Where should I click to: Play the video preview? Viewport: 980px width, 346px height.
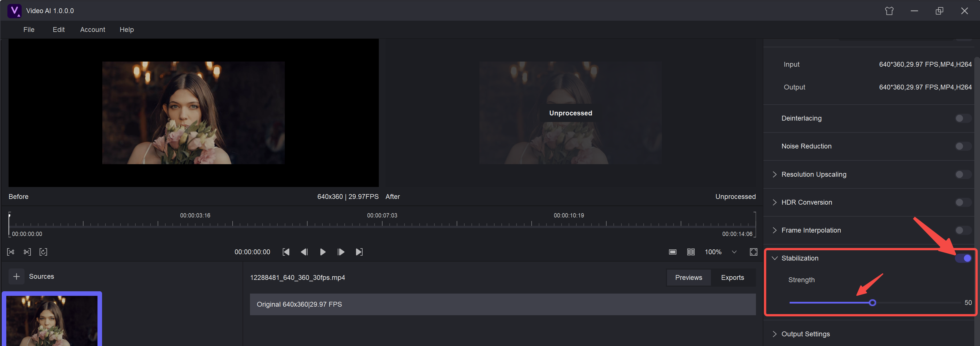(x=323, y=252)
